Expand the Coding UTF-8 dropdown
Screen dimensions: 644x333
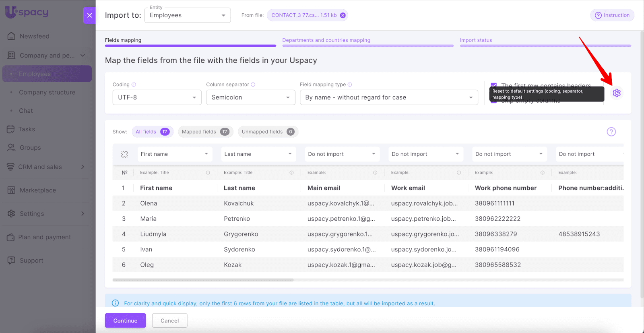click(x=157, y=97)
